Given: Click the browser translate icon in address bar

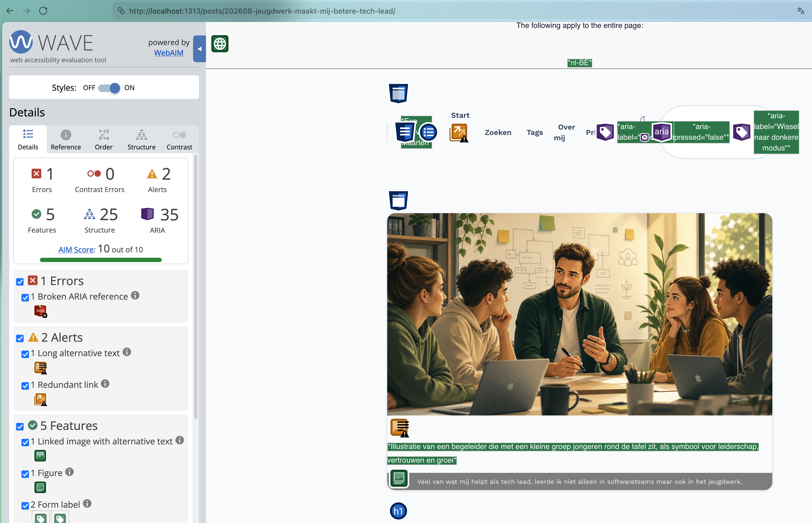Looking at the screenshot, I should pos(801,11).
